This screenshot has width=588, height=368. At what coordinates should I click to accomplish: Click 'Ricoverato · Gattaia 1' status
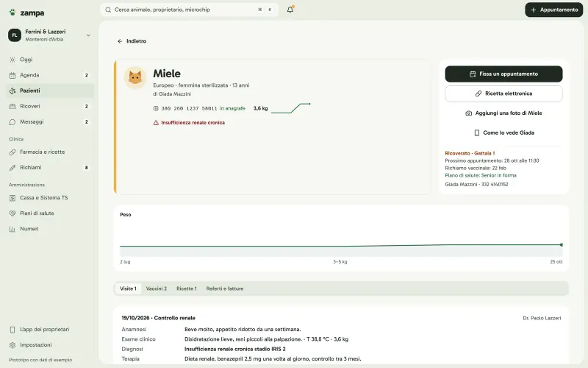tap(470, 153)
